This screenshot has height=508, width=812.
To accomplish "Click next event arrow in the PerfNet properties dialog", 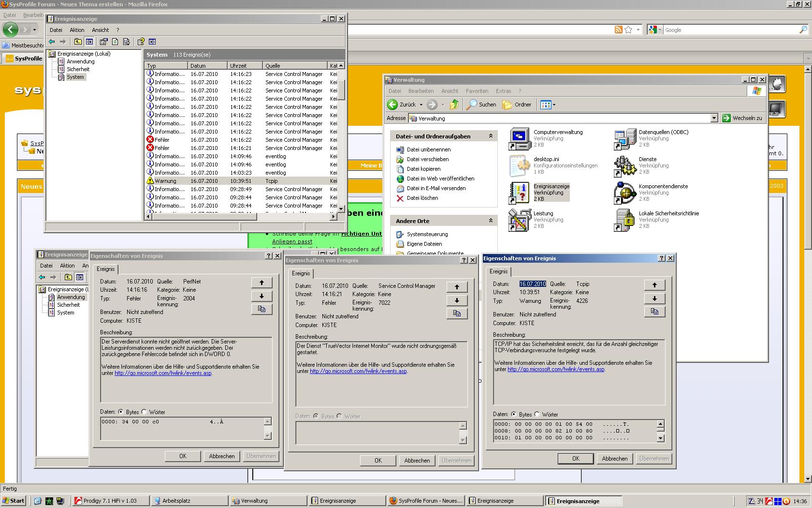I will pyautogui.click(x=261, y=296).
